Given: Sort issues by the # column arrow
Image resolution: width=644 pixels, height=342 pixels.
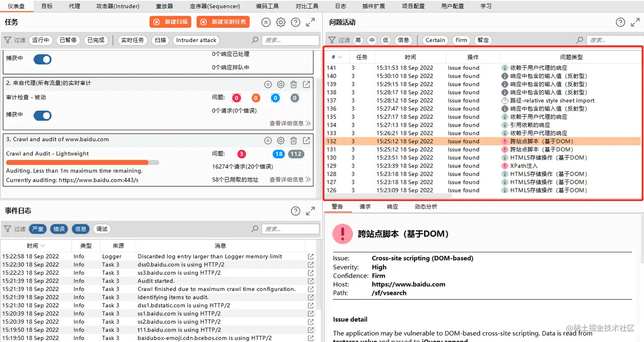Looking at the screenshot, I should pyautogui.click(x=340, y=57).
